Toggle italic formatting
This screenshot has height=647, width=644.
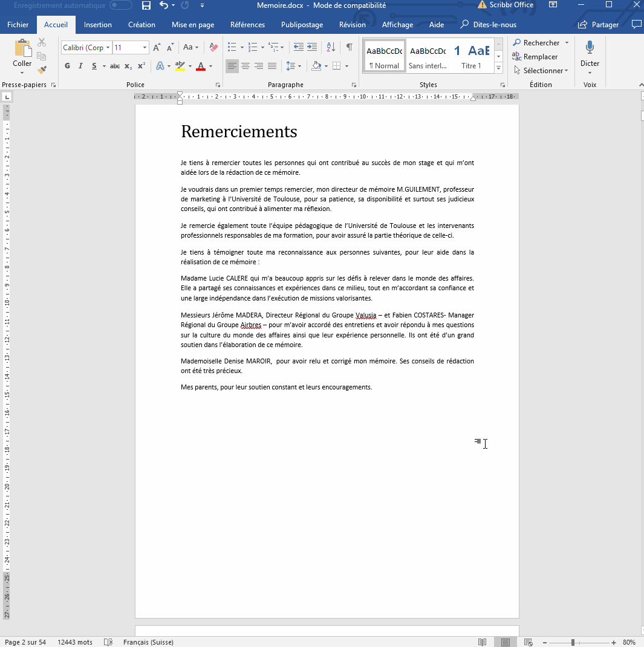click(x=80, y=66)
